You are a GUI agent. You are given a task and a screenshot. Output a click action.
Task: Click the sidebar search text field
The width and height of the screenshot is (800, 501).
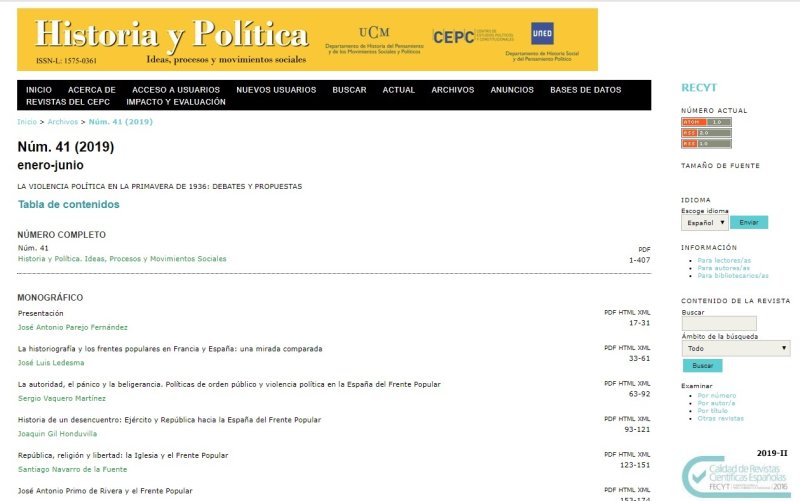click(x=718, y=323)
